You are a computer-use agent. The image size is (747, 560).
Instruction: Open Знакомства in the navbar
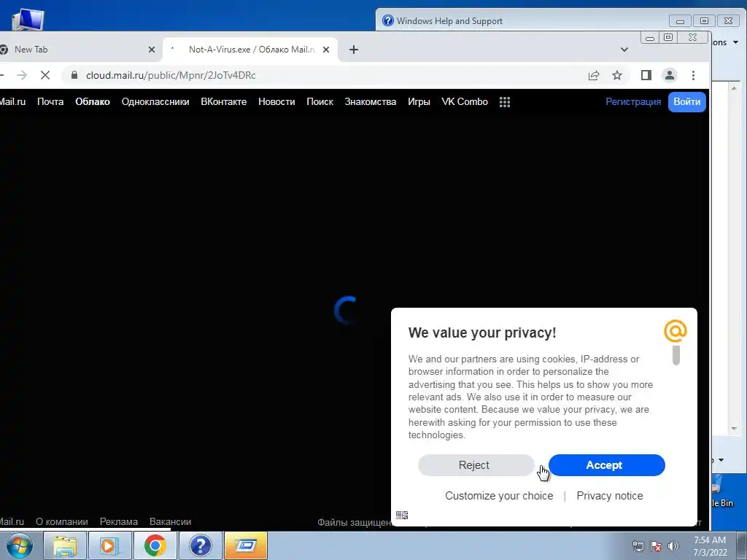(370, 102)
